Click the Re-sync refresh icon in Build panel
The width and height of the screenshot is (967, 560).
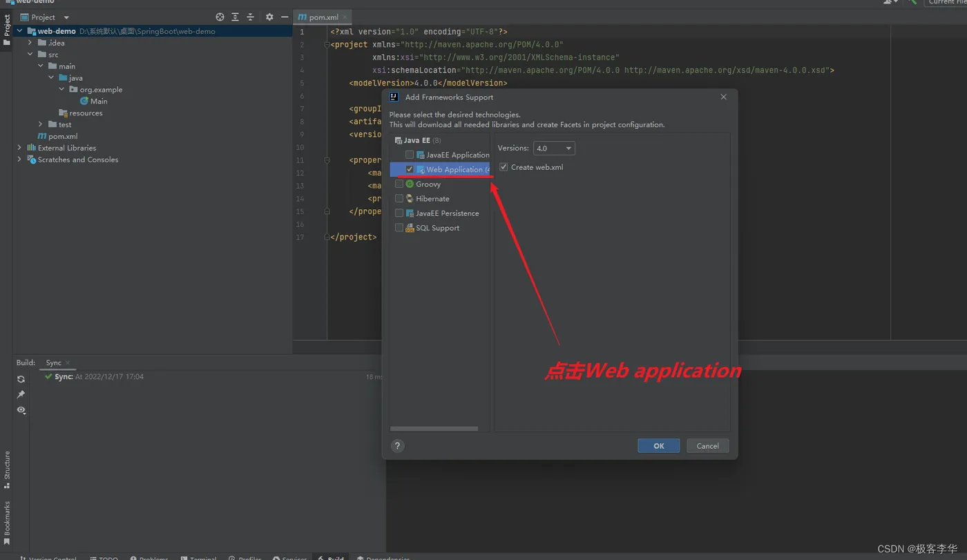point(21,379)
